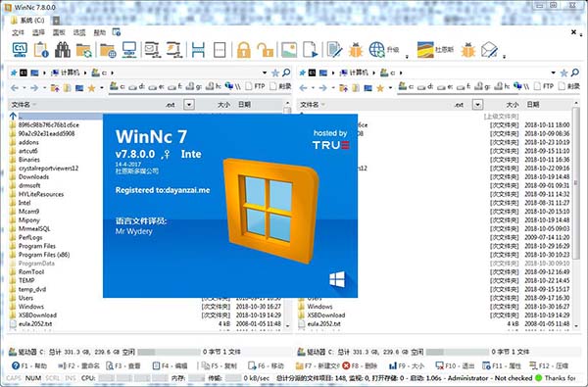Expand the left favorites star dropdown arrow
Screen dimensions: 588x387
click(x=102, y=88)
